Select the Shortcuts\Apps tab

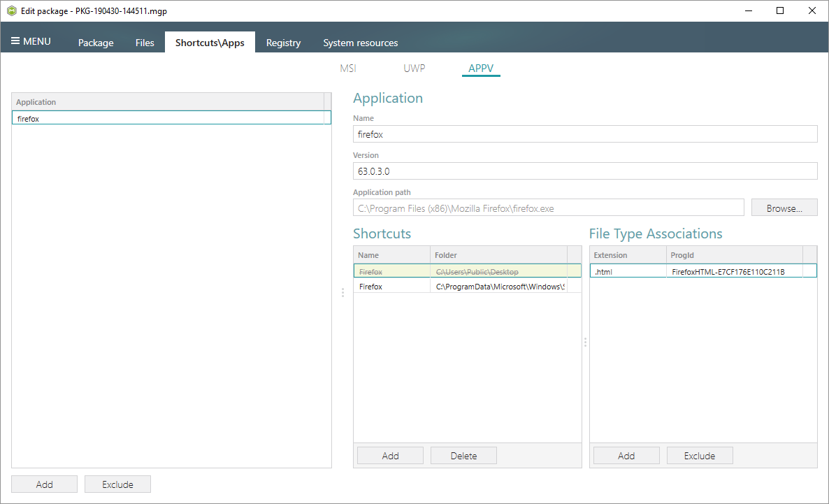tap(210, 43)
